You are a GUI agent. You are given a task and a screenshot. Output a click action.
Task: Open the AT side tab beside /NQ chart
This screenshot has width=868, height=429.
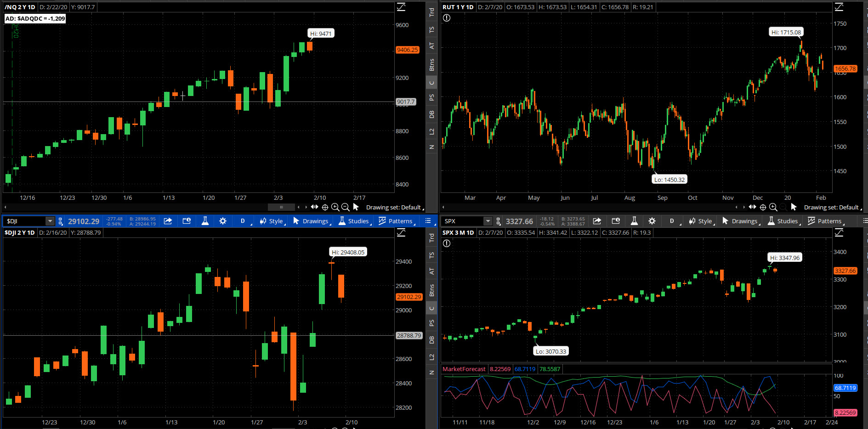431,46
